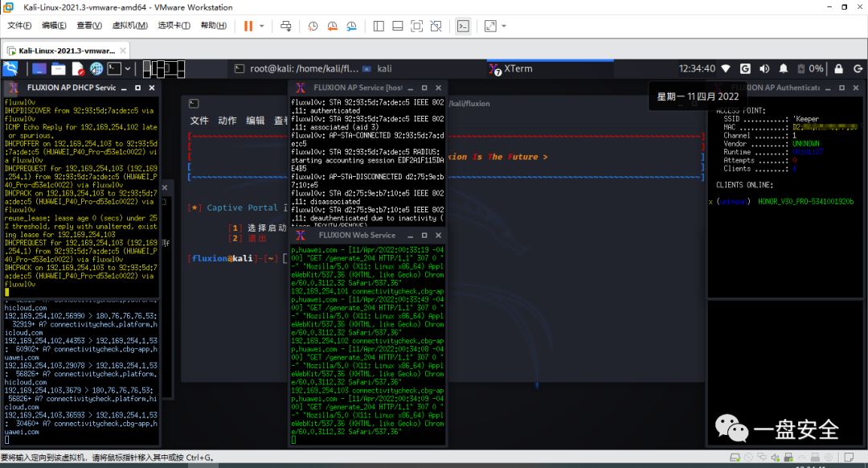Click the VMware Workstation app icon in titlebar
868x468 pixels.
tap(8, 7)
